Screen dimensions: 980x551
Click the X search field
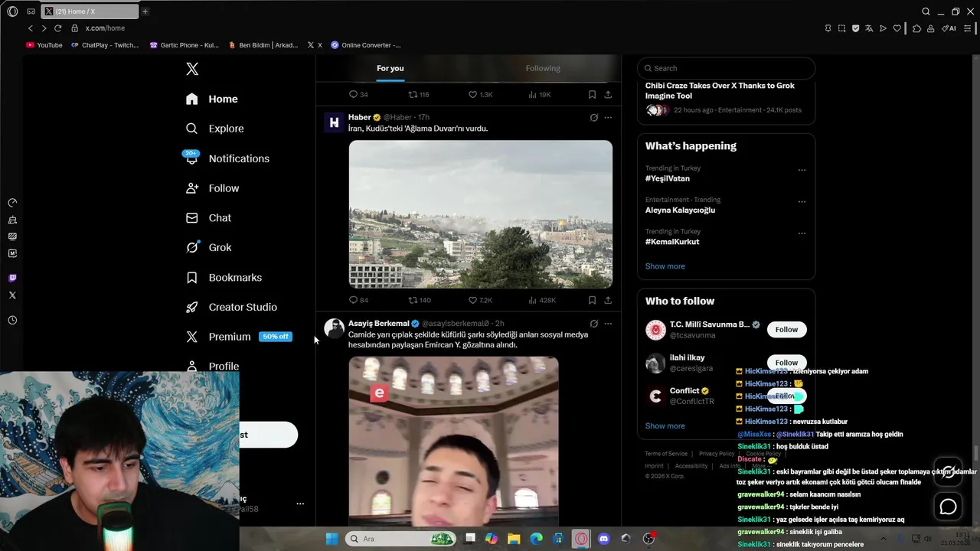pyautogui.click(x=726, y=68)
